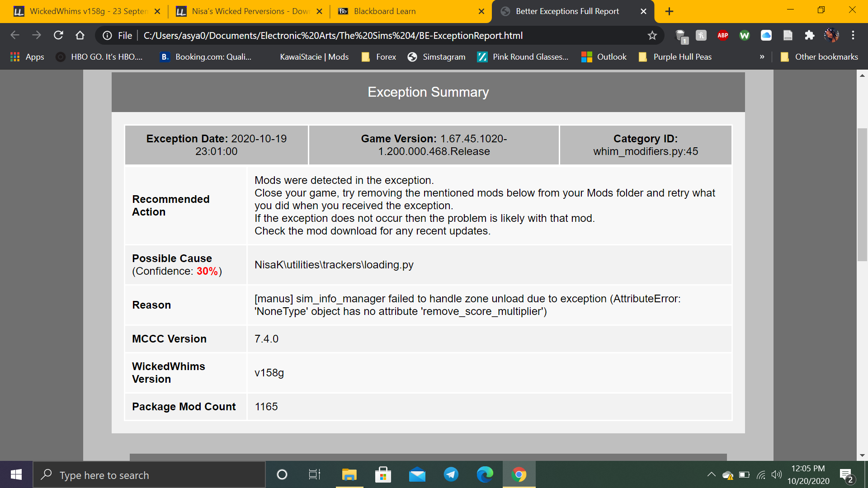
Task: Click the Game Version cell
Action: (434, 145)
